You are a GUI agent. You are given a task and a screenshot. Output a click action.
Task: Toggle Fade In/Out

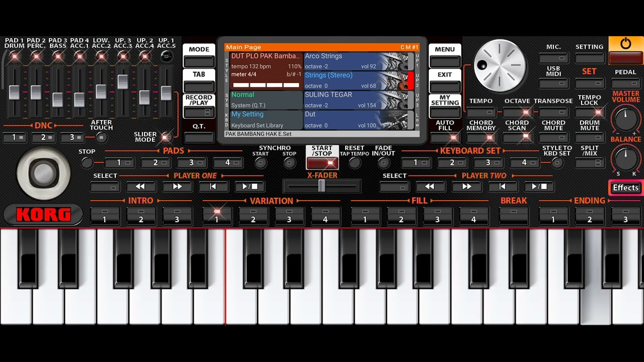[383, 162]
